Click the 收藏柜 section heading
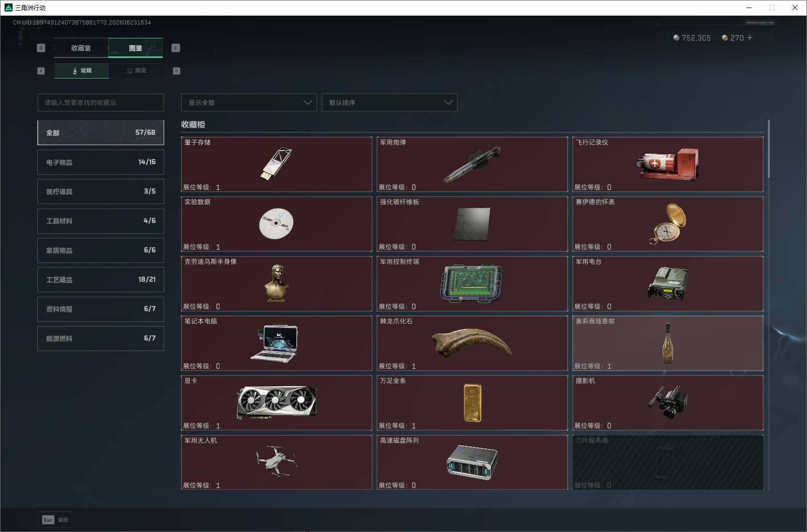 point(193,124)
